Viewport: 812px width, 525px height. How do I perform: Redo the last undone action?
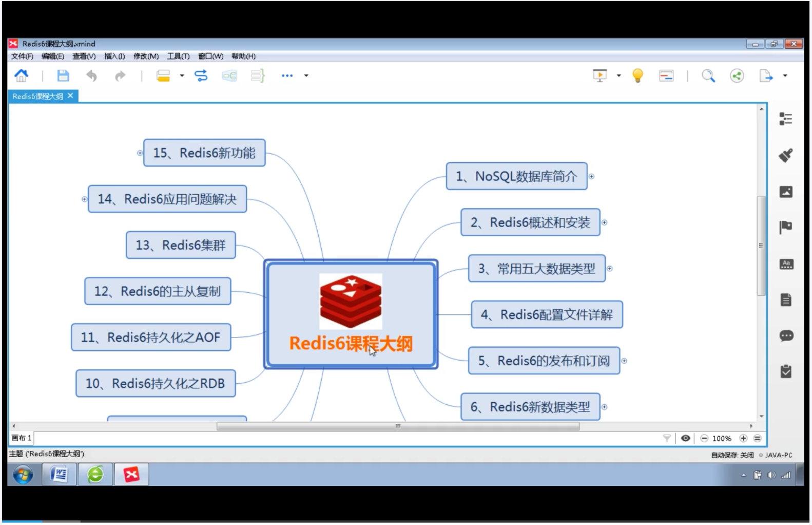(120, 76)
